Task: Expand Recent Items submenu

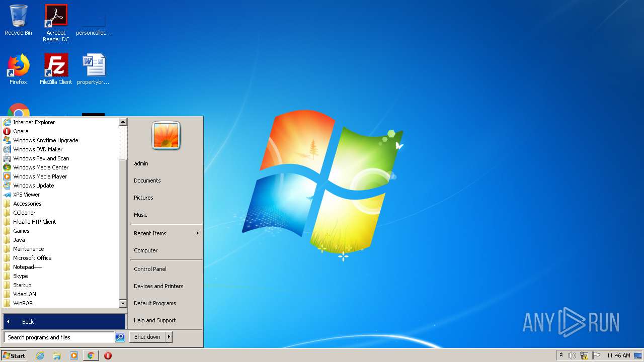Action: pos(166,233)
